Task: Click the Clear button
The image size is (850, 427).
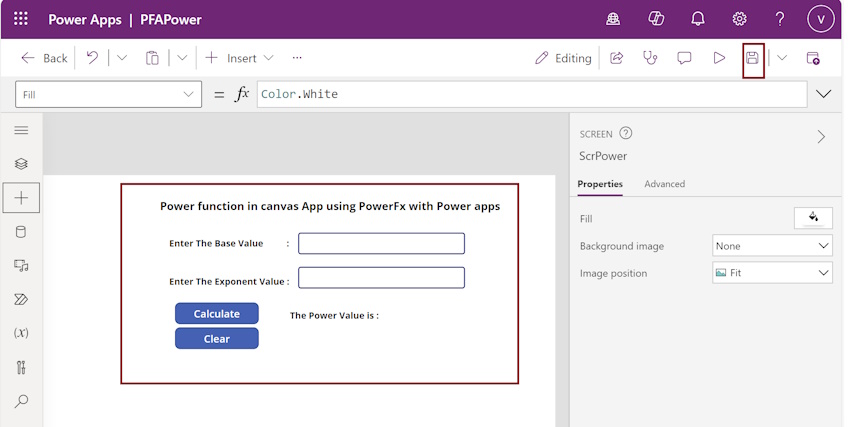Action: pos(217,339)
